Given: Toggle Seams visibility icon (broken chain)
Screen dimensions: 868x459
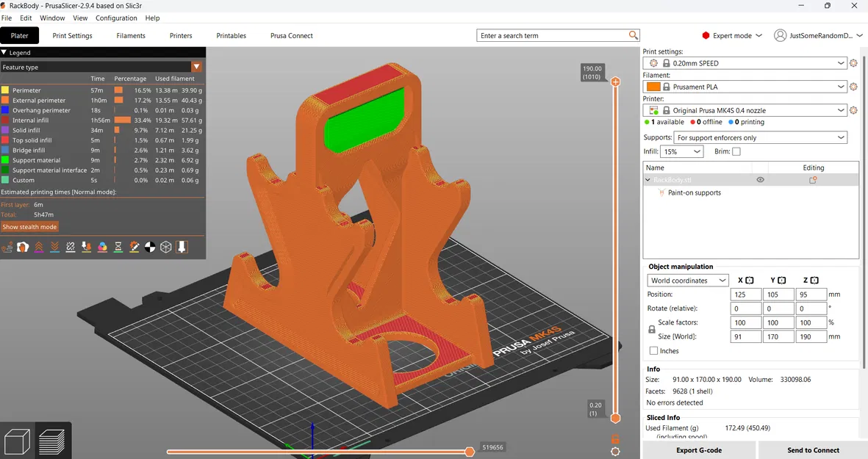Looking at the screenshot, I should (71, 247).
